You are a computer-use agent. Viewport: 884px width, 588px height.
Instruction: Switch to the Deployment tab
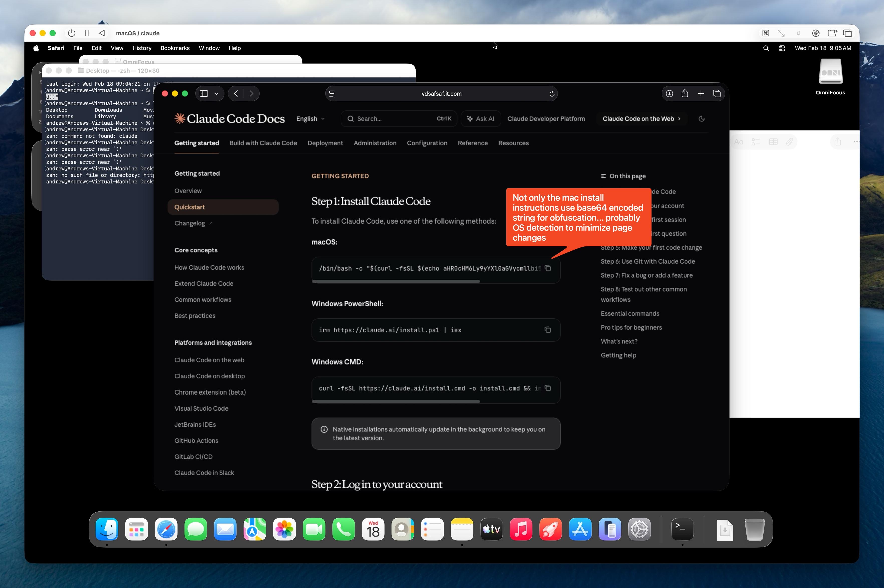(325, 143)
